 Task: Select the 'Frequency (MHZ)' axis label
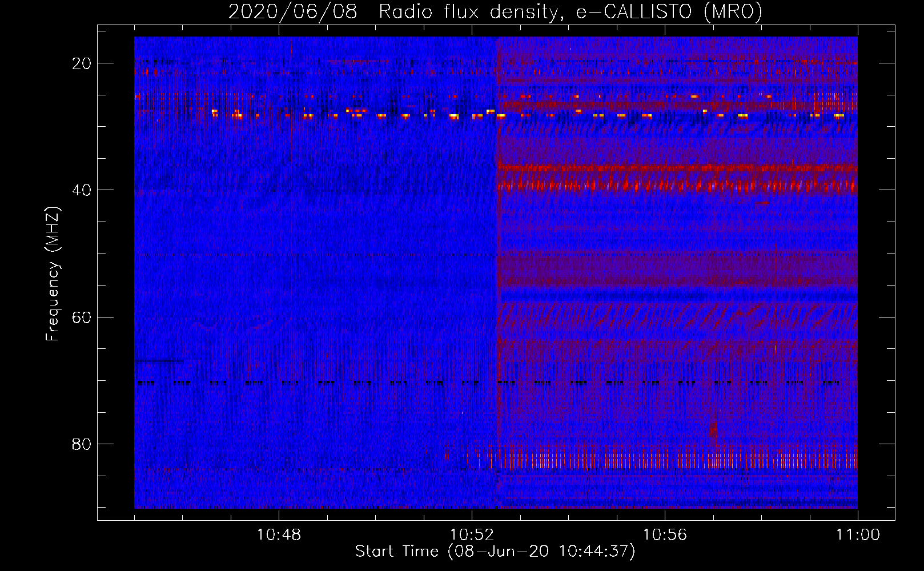tap(53, 274)
